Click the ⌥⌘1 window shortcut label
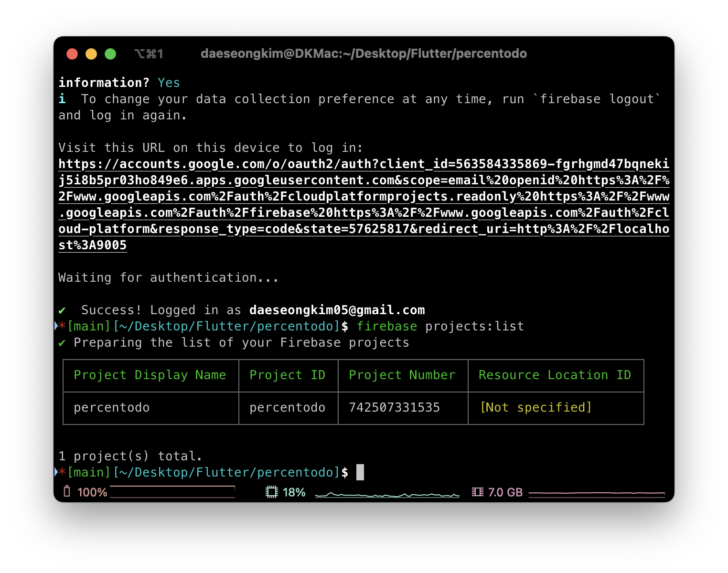The height and width of the screenshot is (573, 728). pos(149,54)
